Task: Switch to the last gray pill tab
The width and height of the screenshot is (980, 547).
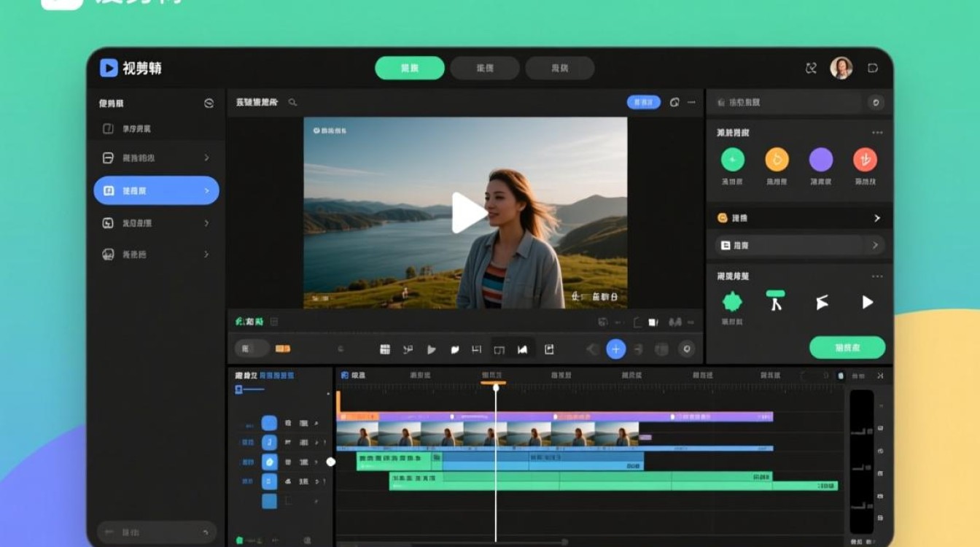Action: click(x=560, y=68)
